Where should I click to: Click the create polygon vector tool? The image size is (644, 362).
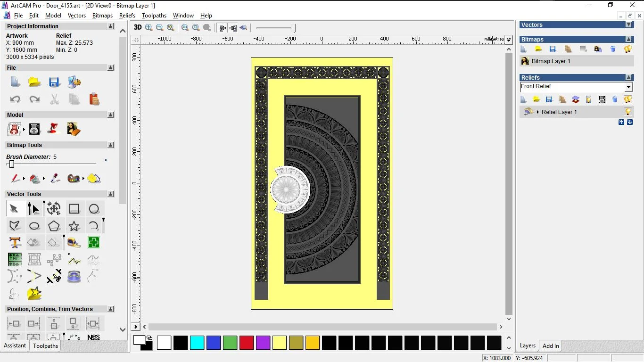[54, 226]
